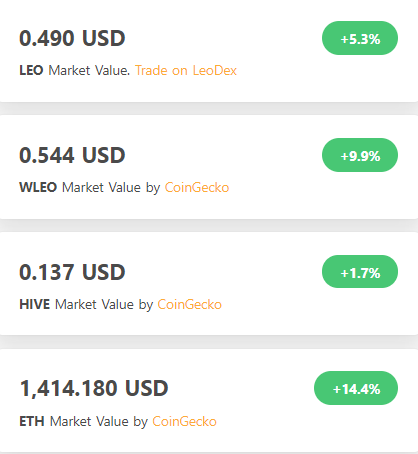418x454 pixels.
Task: Follow the CoinGecko link for ETH
Action: pyautogui.click(x=184, y=421)
